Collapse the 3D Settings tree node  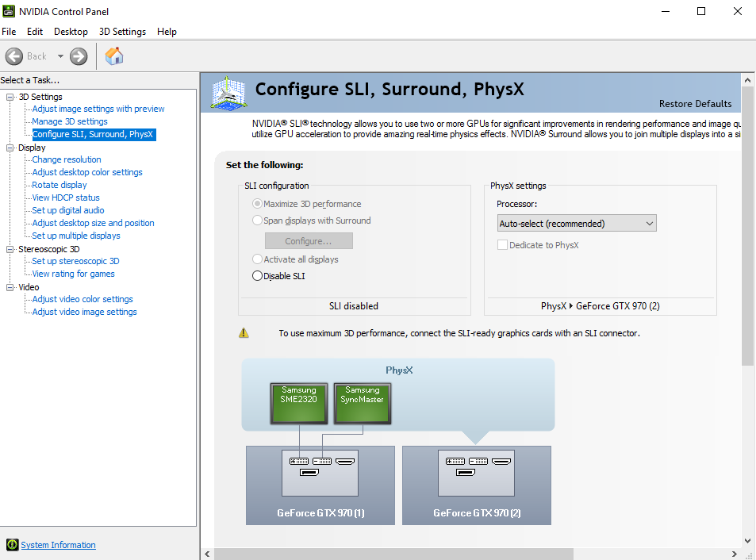[x=10, y=97]
